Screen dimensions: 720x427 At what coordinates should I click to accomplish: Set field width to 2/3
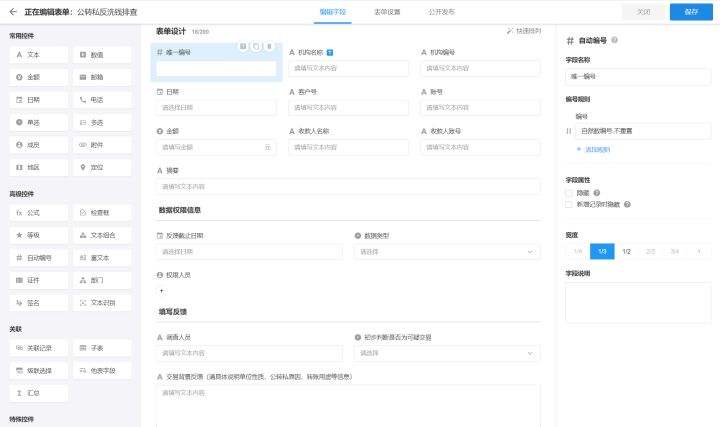651,251
